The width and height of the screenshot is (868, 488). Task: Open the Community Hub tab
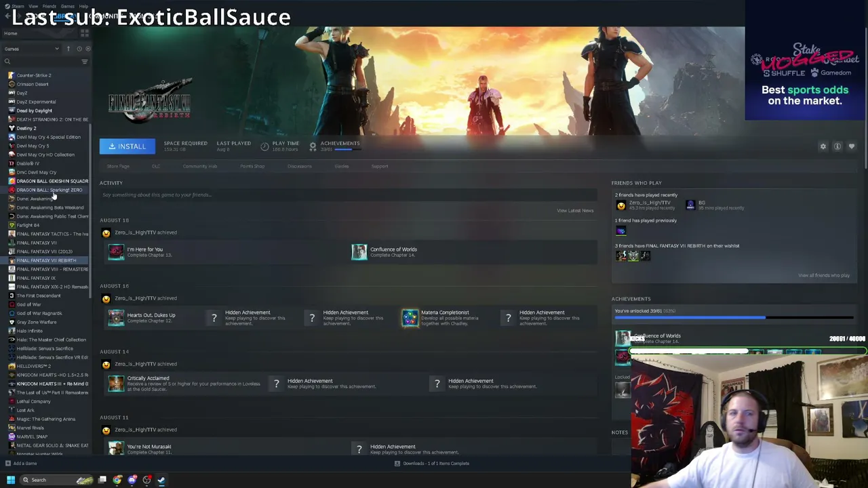tap(200, 167)
